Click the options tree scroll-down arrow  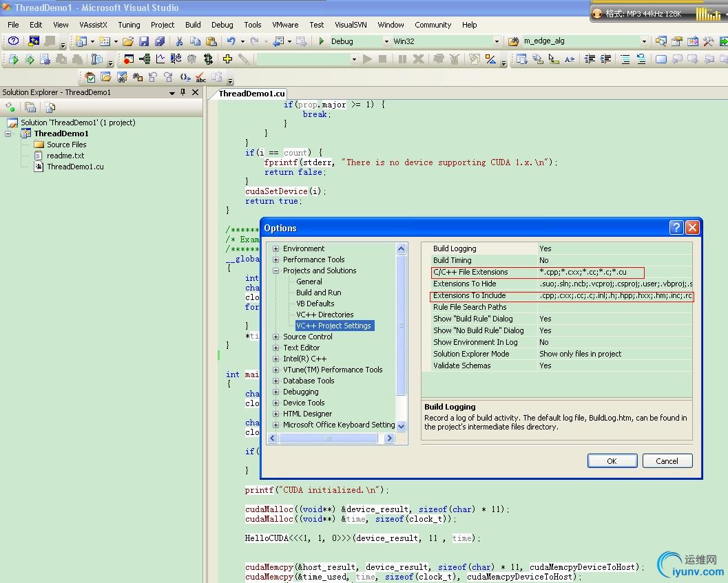click(x=401, y=425)
